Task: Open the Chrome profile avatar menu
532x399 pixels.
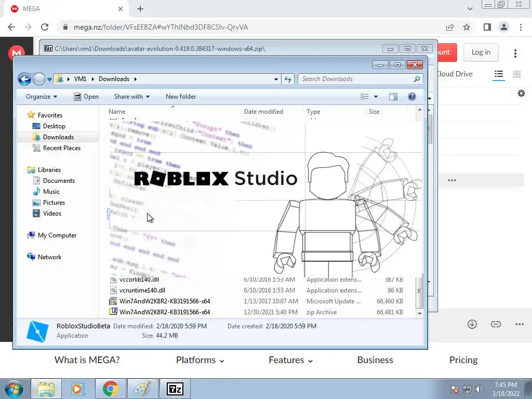Action: click(x=504, y=27)
